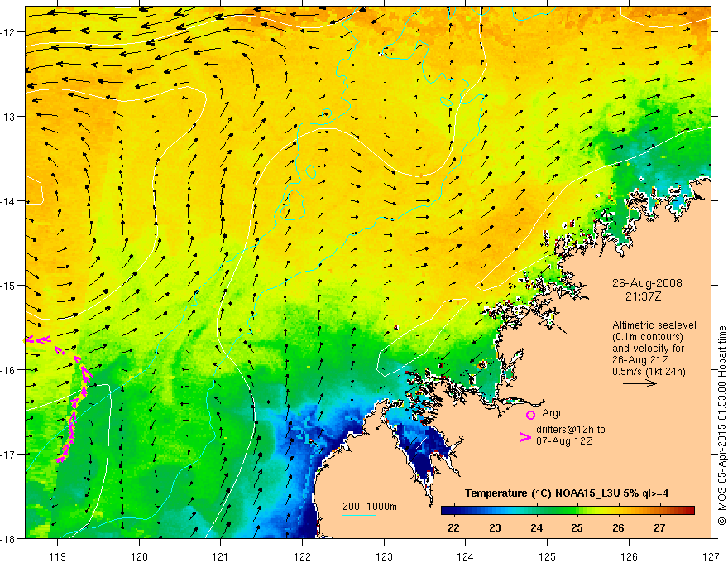Click the '07-Aug 12Z' legend text

click(564, 441)
